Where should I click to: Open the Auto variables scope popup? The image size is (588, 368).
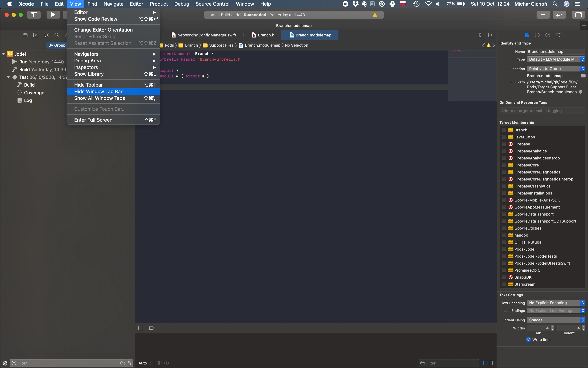(x=145, y=363)
